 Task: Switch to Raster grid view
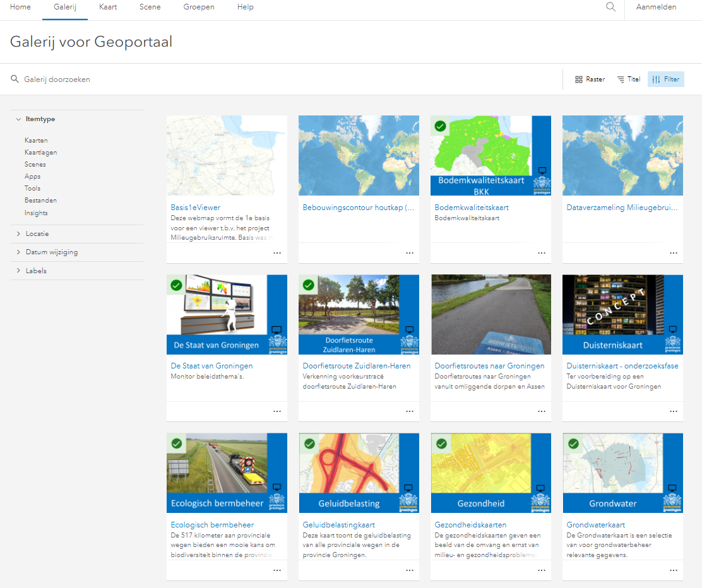coord(590,79)
